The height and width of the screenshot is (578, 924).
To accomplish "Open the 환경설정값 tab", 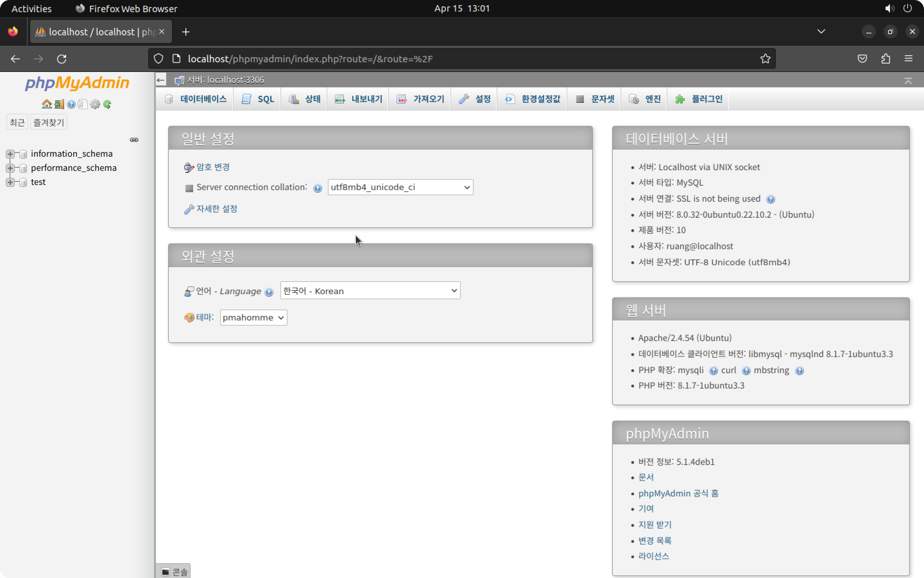I will [x=532, y=99].
